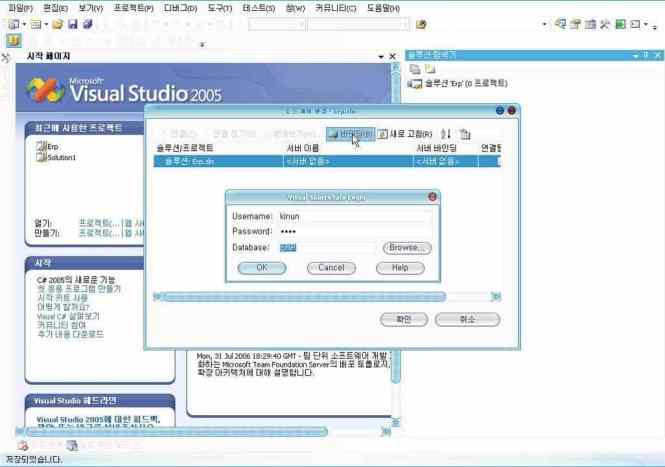This screenshot has height=467, width=665.
Task: Click the rightmost icon on dialog toolbar
Action: click(x=465, y=134)
